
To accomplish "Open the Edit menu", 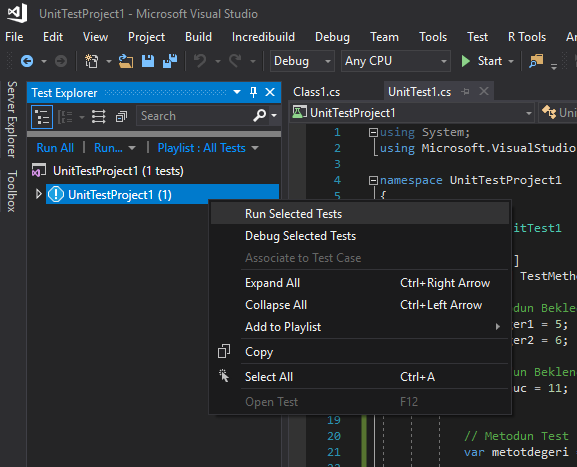I will tap(53, 37).
